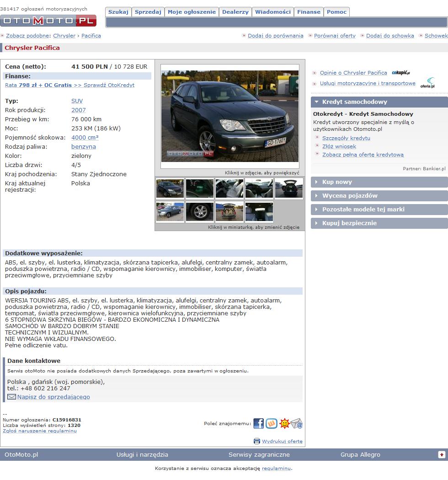Open the Schowek link
448x480 pixels.
(437, 36)
